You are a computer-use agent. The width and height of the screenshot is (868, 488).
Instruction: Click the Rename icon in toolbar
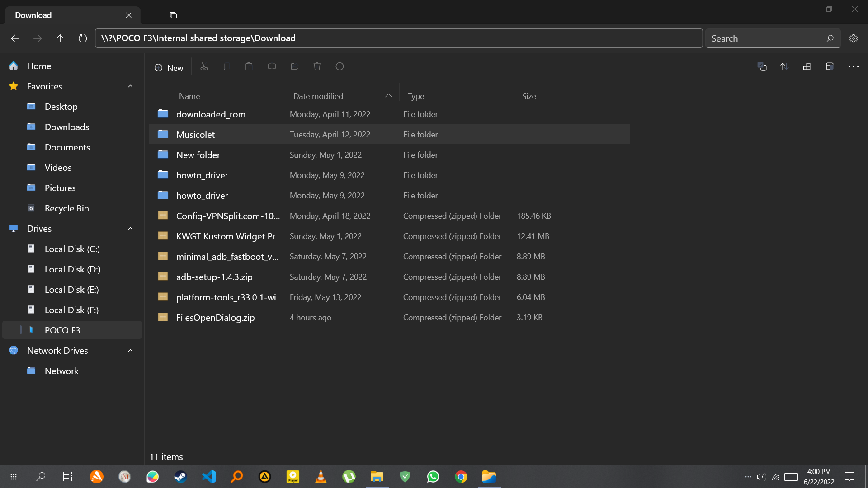pyautogui.click(x=272, y=67)
